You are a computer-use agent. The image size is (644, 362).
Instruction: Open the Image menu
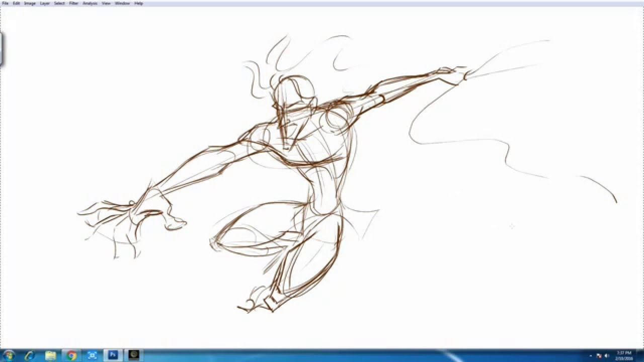pos(30,3)
